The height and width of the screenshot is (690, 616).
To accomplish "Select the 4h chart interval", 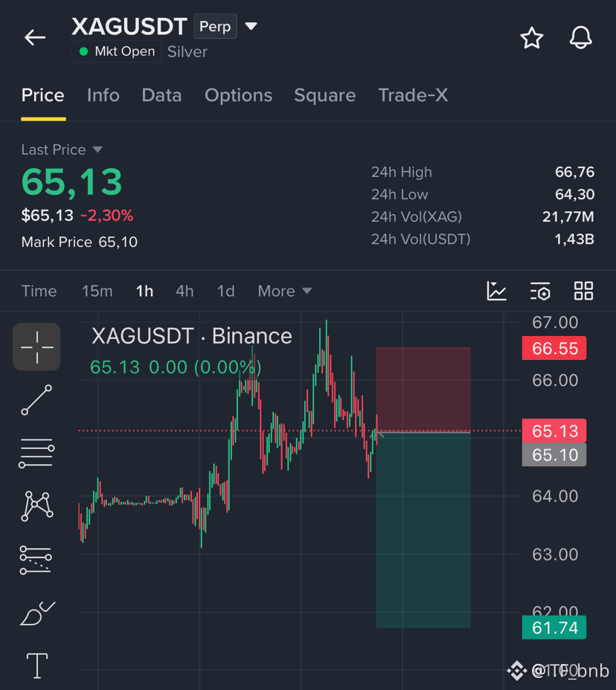I will click(x=185, y=291).
